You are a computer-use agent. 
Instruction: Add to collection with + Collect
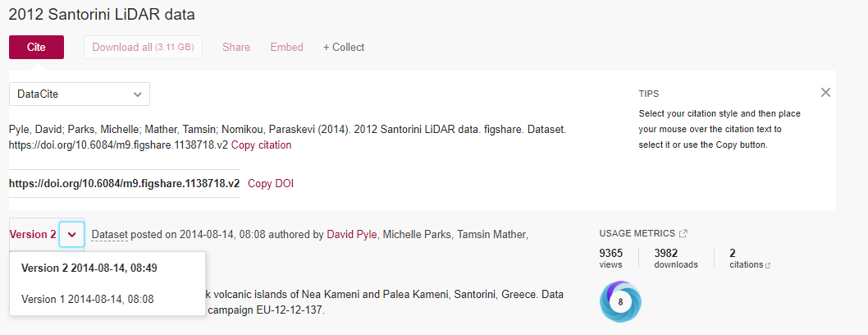click(x=344, y=47)
